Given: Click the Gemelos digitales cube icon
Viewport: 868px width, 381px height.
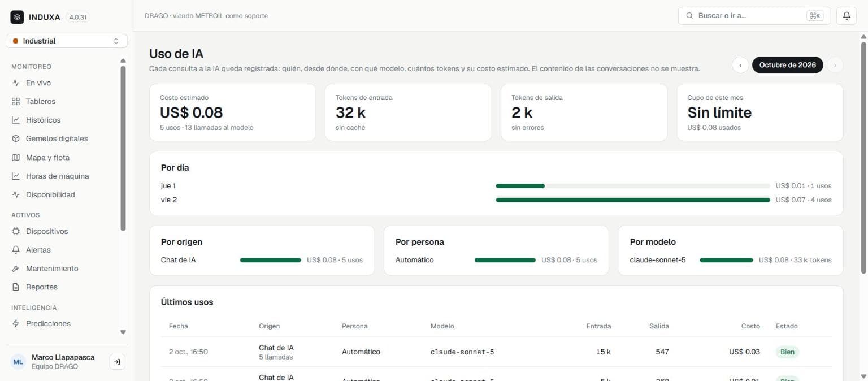Looking at the screenshot, I should (16, 139).
